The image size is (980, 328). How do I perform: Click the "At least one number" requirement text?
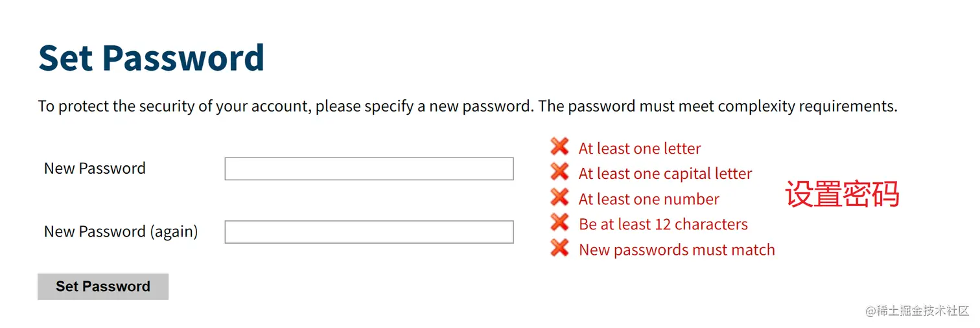click(x=649, y=199)
